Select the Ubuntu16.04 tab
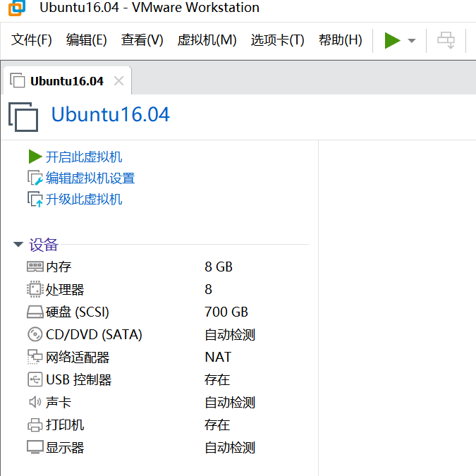This screenshot has height=476, width=476. (x=67, y=81)
